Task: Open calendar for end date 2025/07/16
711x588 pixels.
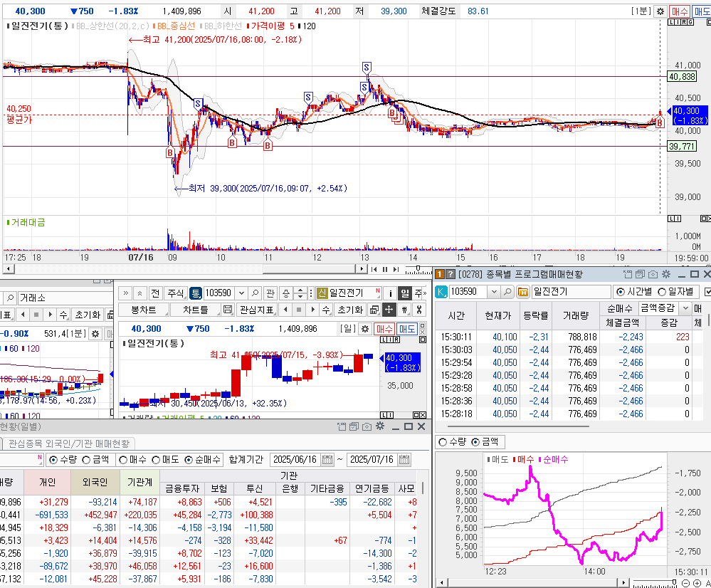Action: click(x=404, y=460)
